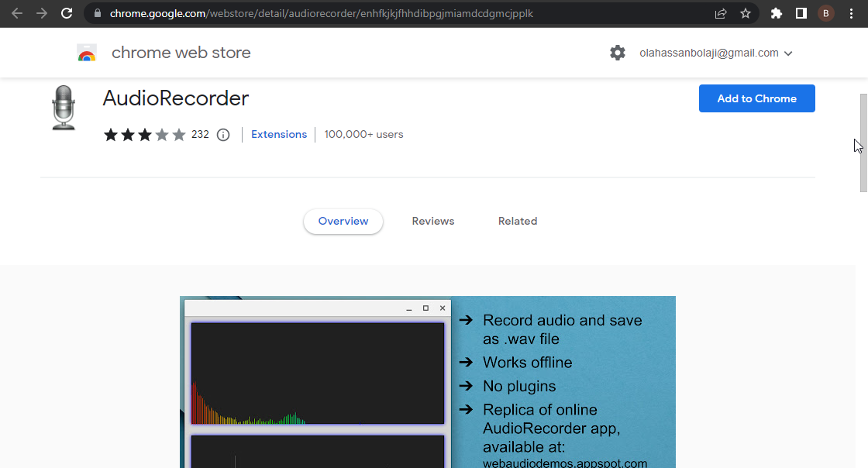
Task: Go forward using browser arrow
Action: click(42, 13)
